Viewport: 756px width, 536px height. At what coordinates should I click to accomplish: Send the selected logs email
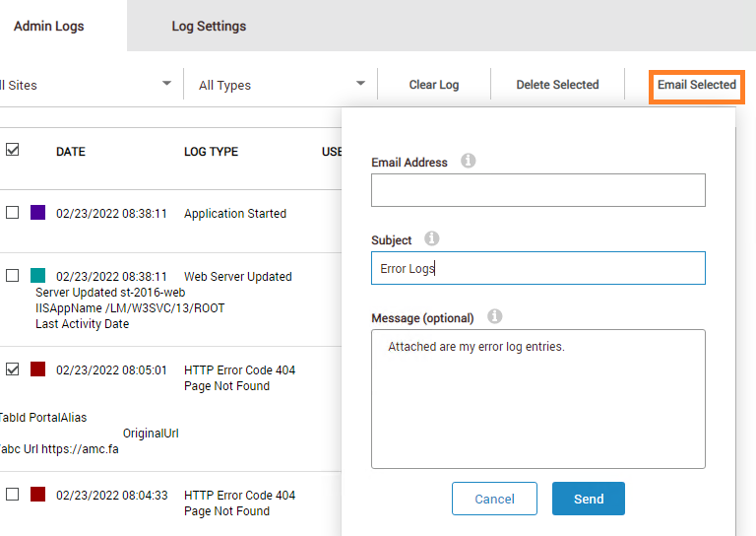coord(589,499)
